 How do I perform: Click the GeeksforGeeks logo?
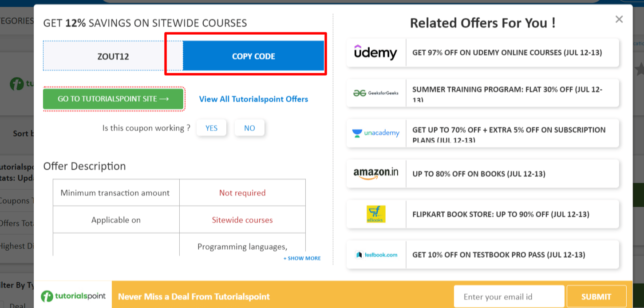tap(375, 93)
